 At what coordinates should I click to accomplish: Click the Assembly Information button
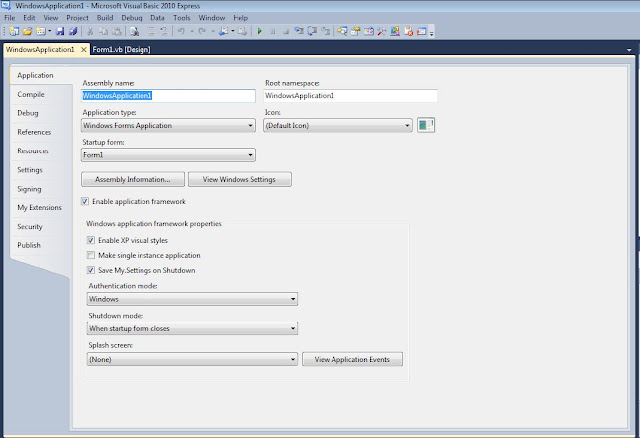133,179
